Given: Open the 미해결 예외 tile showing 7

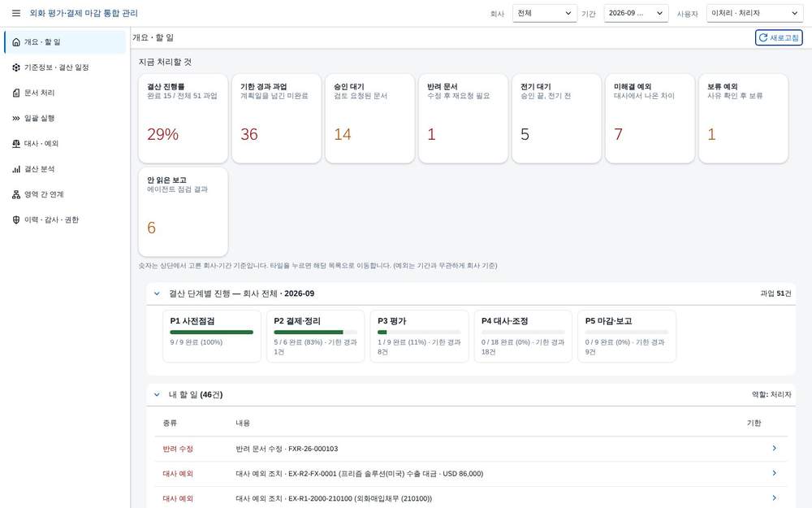Looking at the screenshot, I should 650,118.
